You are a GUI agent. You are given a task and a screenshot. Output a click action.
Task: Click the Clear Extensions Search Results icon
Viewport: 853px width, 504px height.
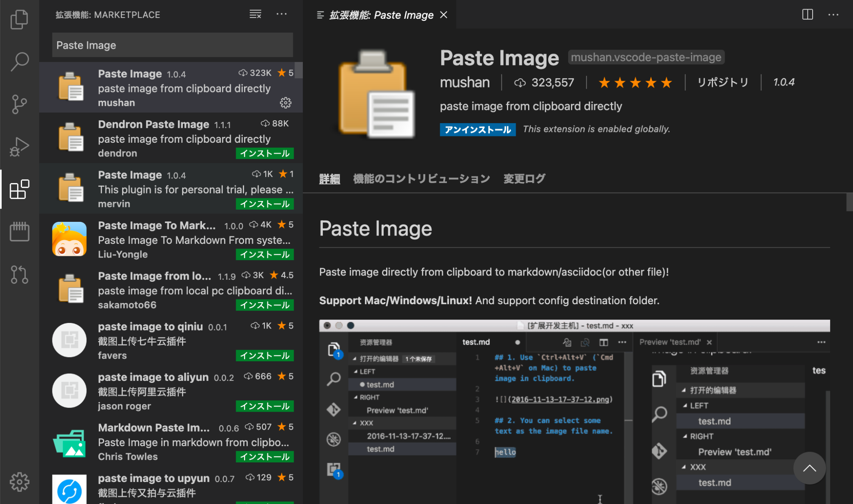(255, 14)
